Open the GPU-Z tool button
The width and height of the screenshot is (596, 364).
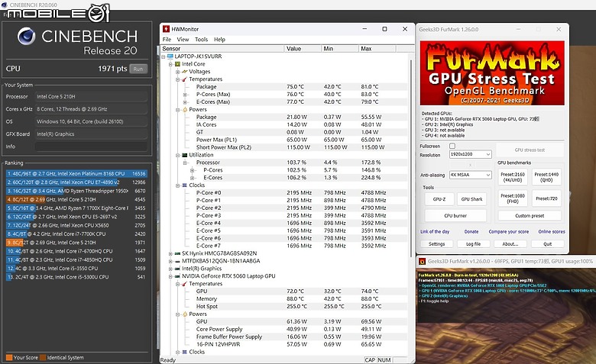[x=439, y=199]
